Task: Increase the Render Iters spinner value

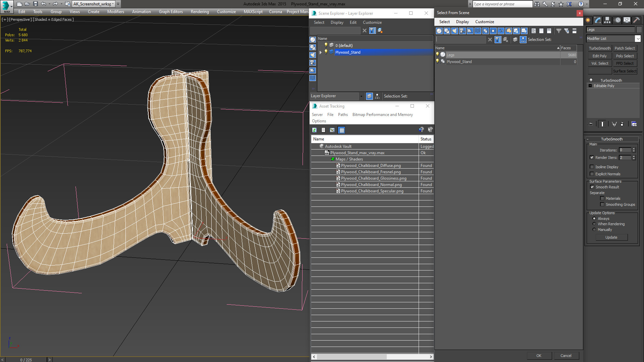Action: click(634, 156)
